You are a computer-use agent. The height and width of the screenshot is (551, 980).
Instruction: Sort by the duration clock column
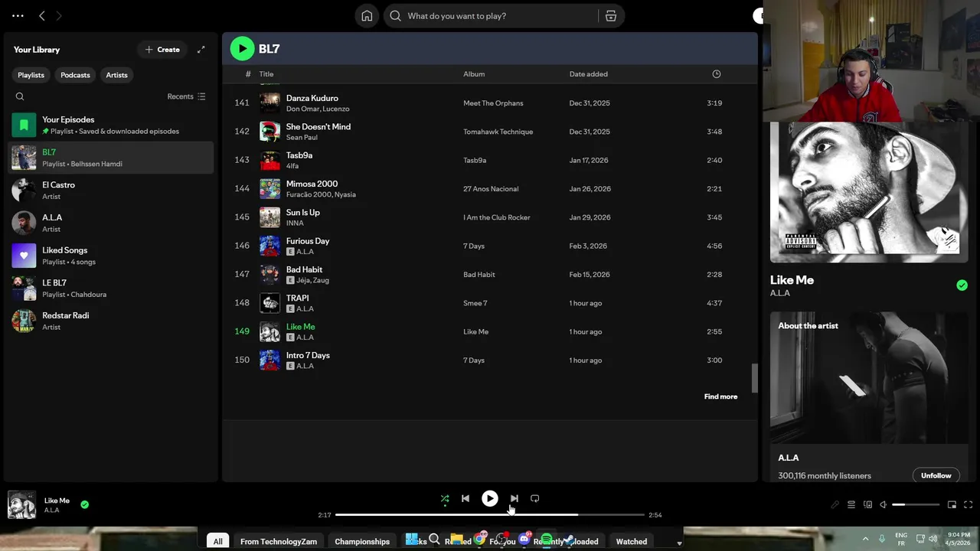tap(717, 74)
